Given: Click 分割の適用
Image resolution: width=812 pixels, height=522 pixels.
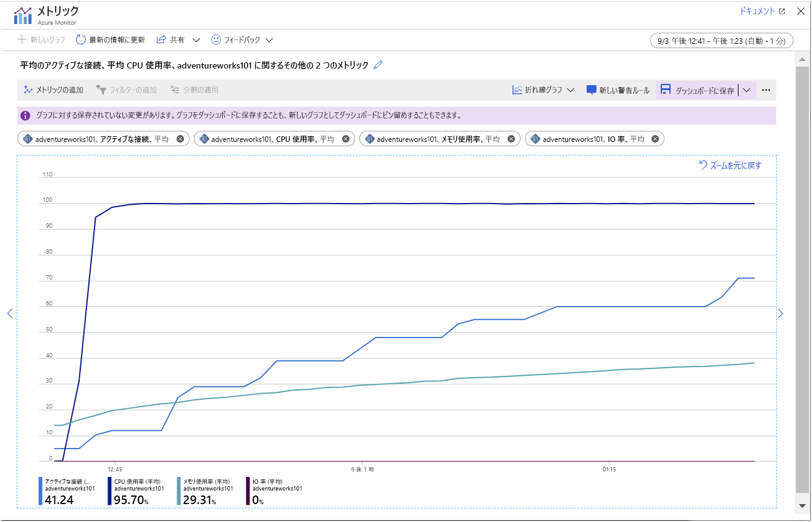Looking at the screenshot, I should (195, 89).
